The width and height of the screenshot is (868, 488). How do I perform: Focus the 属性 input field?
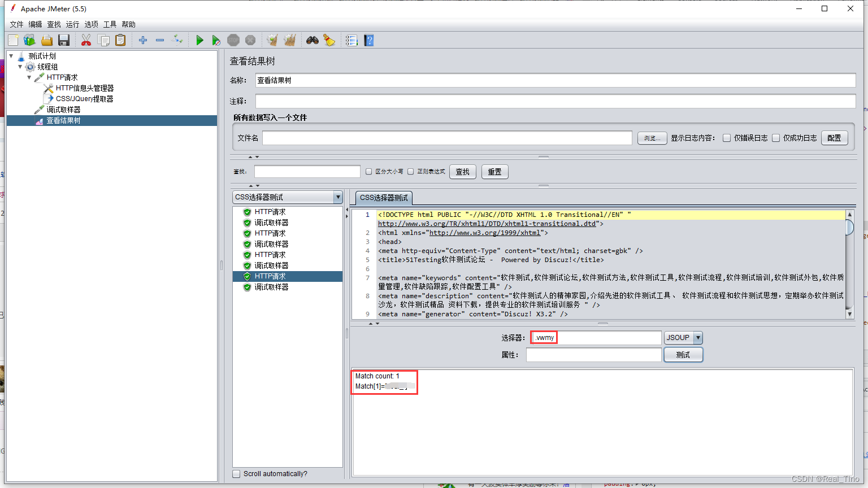(x=593, y=355)
